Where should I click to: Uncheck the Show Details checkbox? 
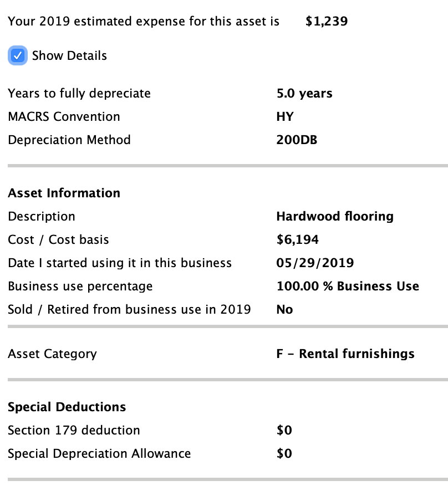click(18, 55)
